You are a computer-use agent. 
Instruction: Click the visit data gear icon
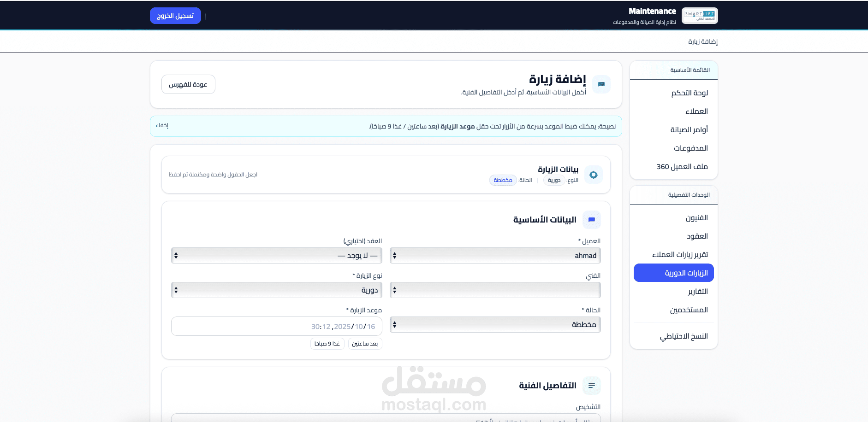[594, 175]
